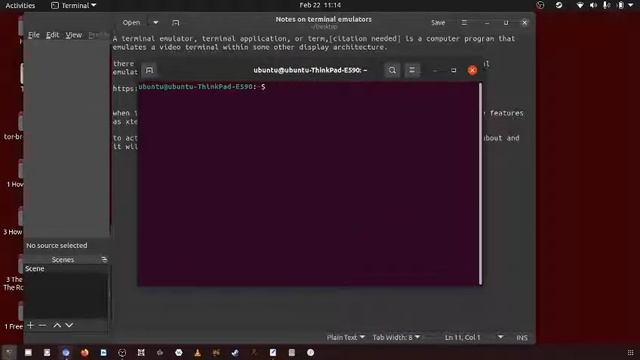Expand the system menu arrow in top bar

point(631,5)
